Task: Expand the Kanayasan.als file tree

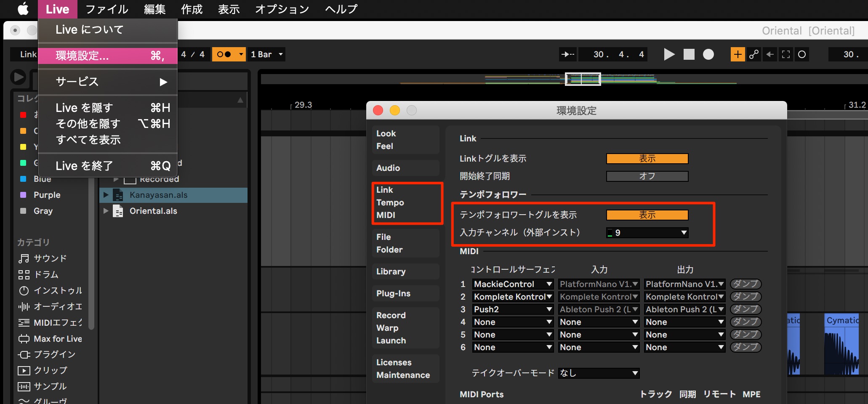Action: pos(106,195)
